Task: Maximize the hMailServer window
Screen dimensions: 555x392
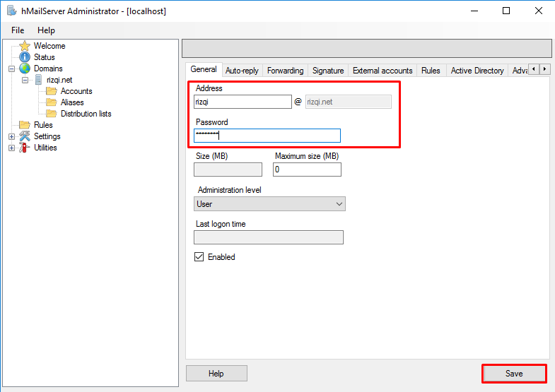Action: coord(506,11)
